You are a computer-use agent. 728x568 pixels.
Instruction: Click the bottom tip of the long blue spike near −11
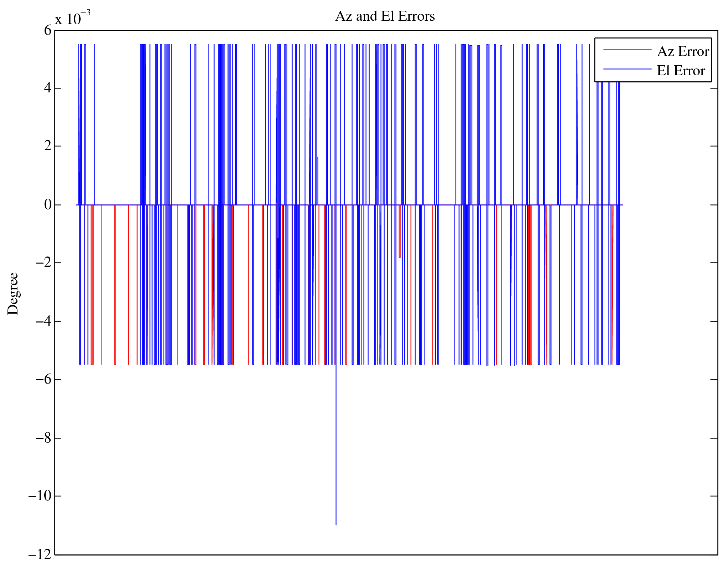[336, 524]
